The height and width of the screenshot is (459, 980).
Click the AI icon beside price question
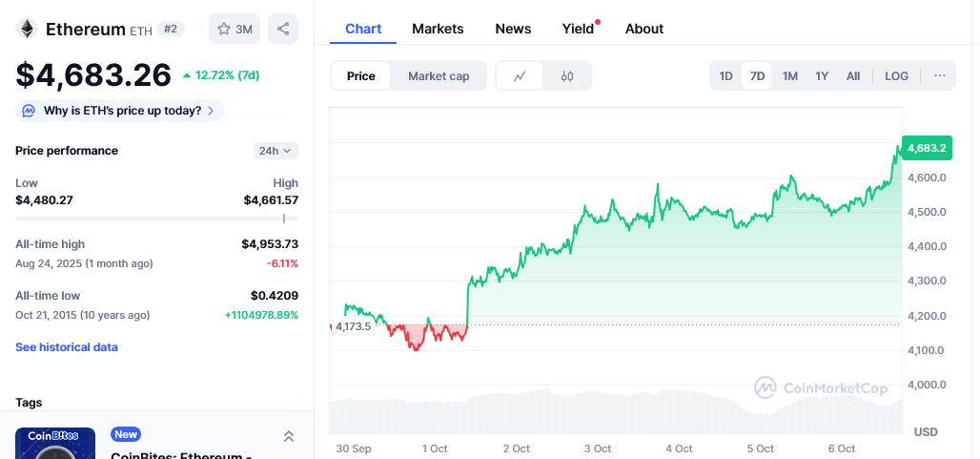[x=30, y=111]
